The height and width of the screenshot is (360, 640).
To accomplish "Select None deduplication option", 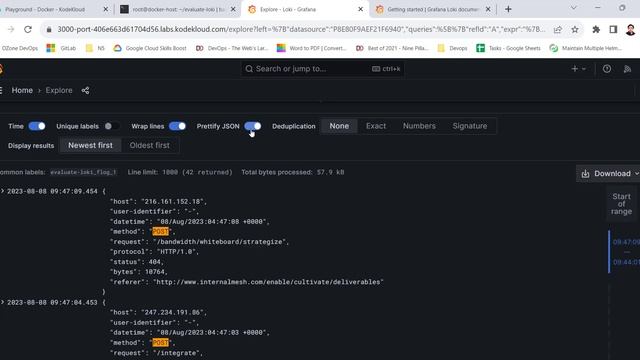I will (339, 126).
